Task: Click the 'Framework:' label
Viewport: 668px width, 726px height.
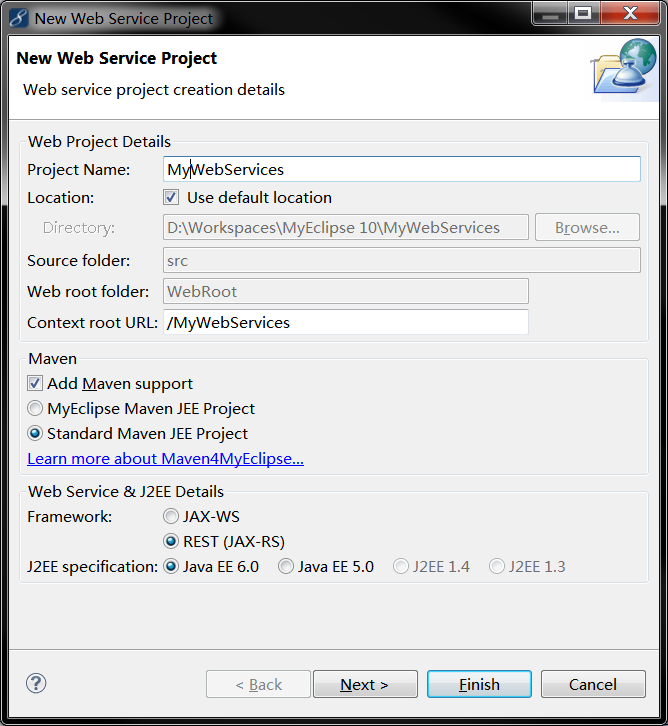Action: coord(69,516)
